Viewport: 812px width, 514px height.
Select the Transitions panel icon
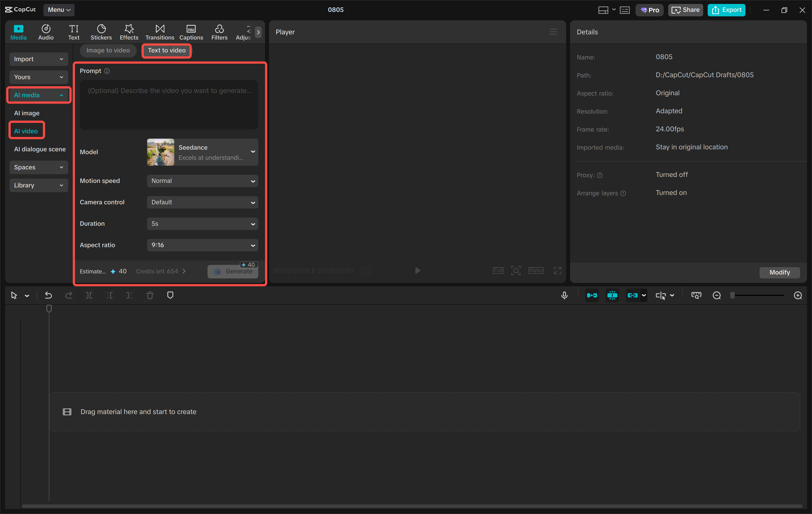[160, 32]
